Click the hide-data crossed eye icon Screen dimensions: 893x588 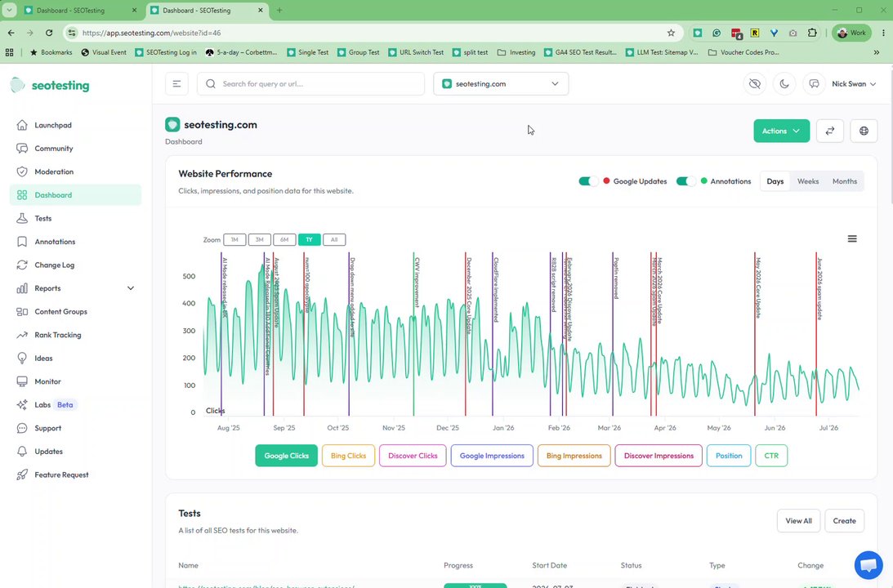[755, 83]
